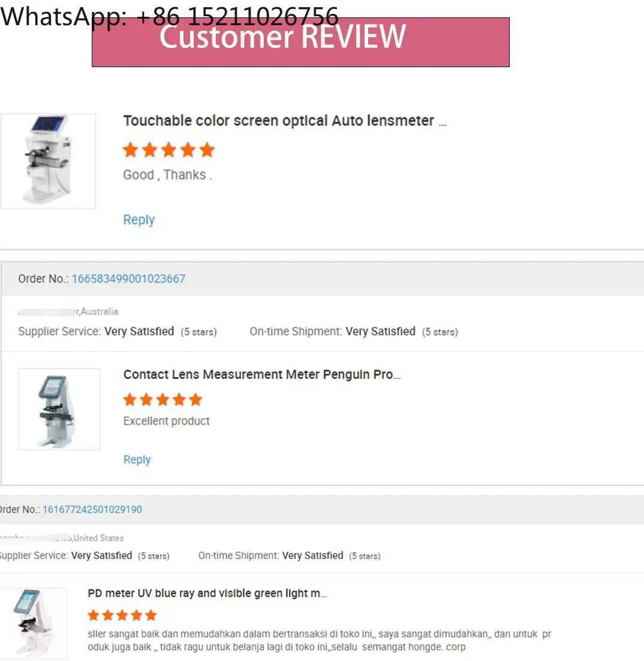Click the star rating under PD meter title
This screenshot has width=644, height=661.
[122, 615]
